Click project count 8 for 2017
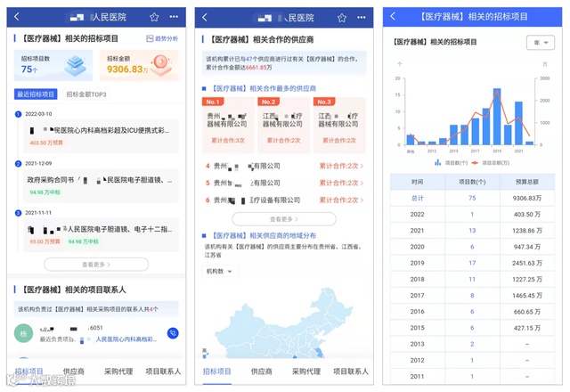 click(472, 295)
